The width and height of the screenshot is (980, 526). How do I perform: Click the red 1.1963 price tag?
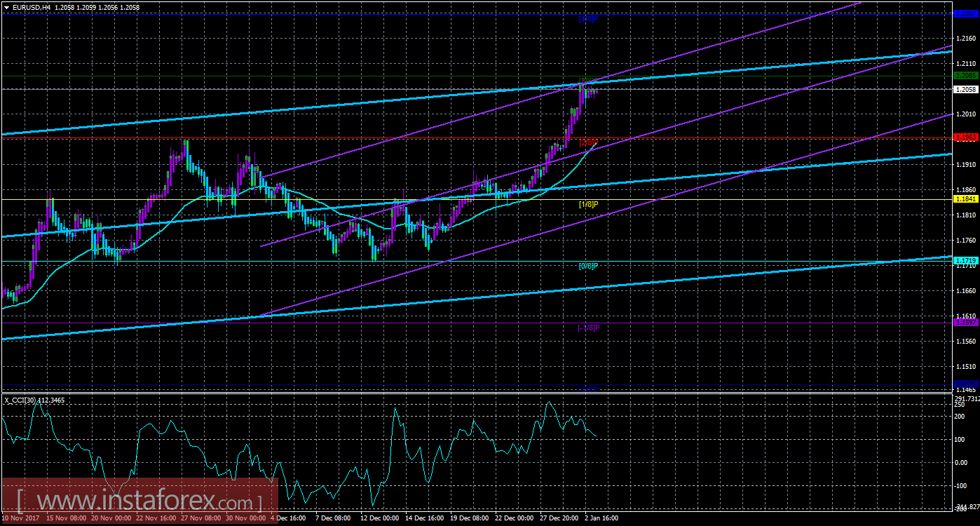pyautogui.click(x=965, y=137)
